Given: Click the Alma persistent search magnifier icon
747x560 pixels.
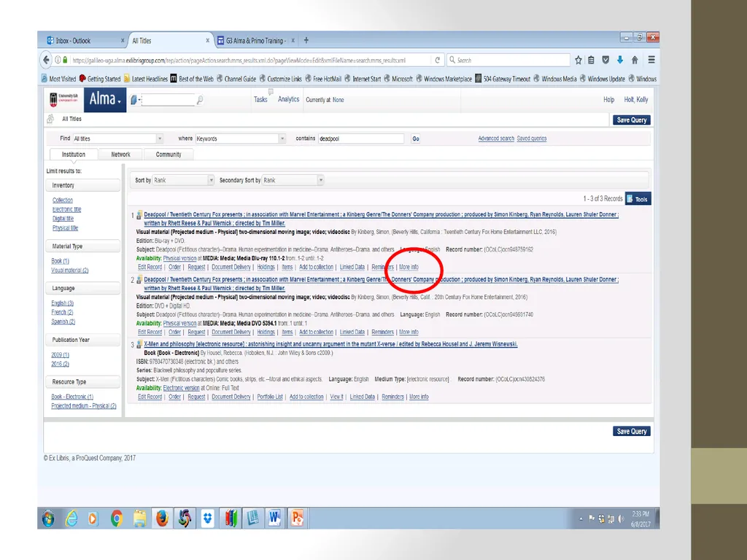Looking at the screenshot, I should click(200, 99).
